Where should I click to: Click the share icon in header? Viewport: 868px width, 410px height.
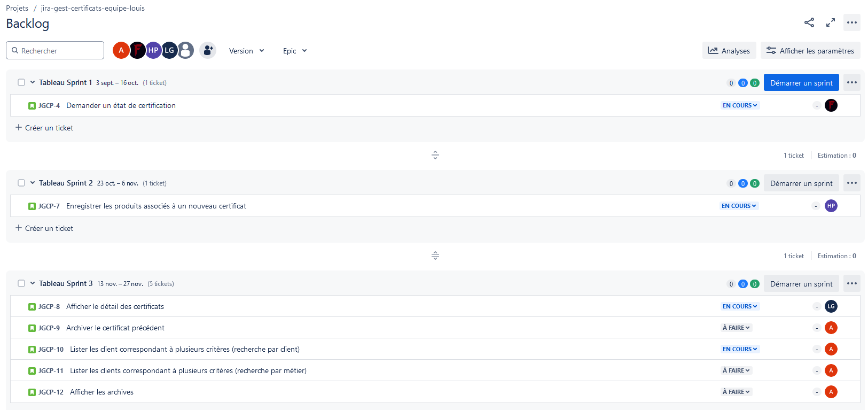point(809,22)
